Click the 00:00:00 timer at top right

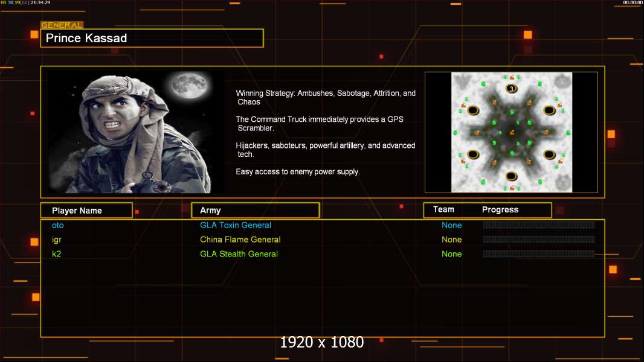click(x=633, y=2)
